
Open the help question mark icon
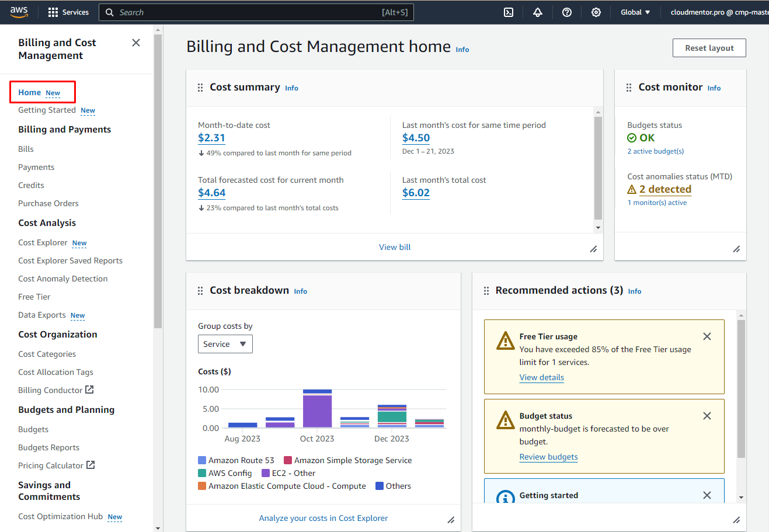(x=567, y=12)
